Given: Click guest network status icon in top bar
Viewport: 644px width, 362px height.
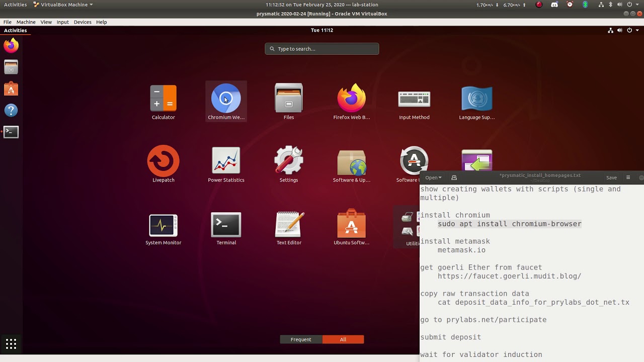Looking at the screenshot, I should coord(610,30).
